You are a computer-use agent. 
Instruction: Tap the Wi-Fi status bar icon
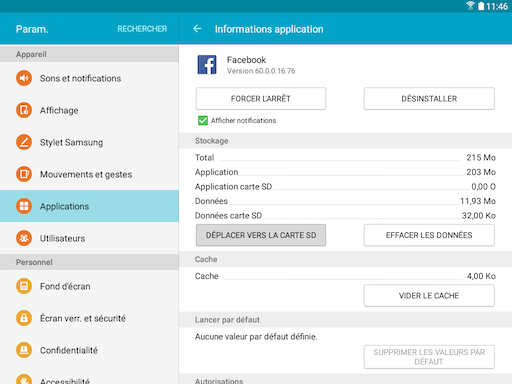470,6
